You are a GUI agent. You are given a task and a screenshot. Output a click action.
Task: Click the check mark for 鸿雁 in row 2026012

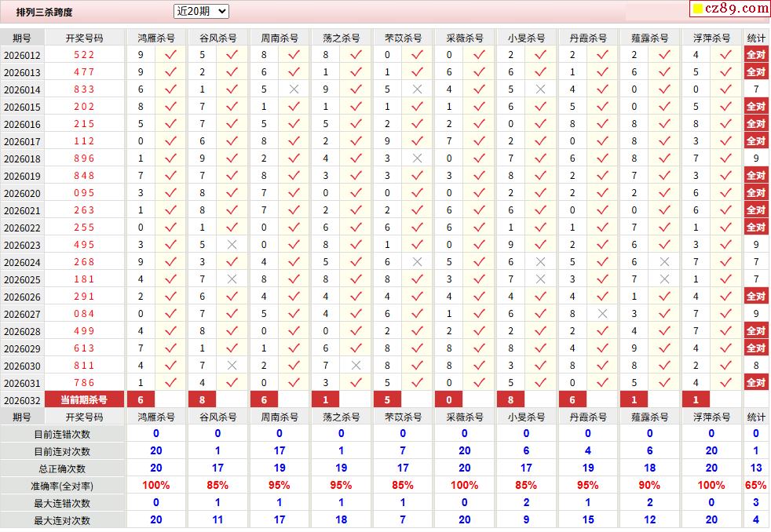pyautogui.click(x=170, y=54)
